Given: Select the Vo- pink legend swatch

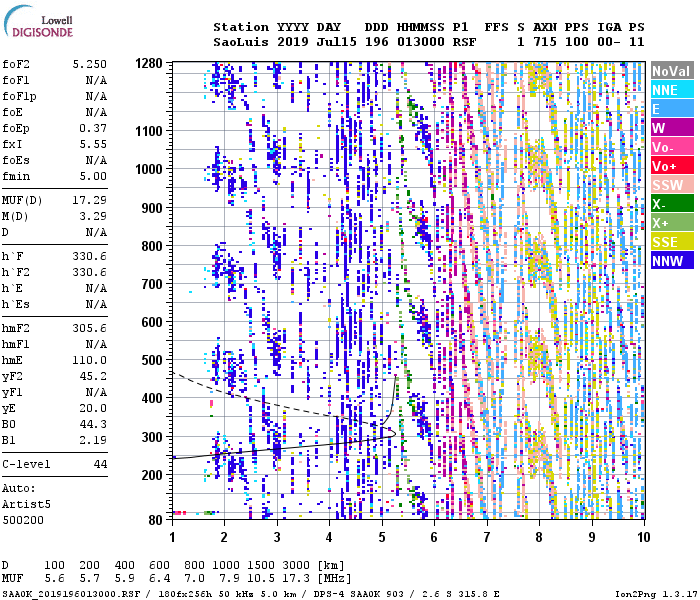Looking at the screenshot, I should click(x=672, y=146).
